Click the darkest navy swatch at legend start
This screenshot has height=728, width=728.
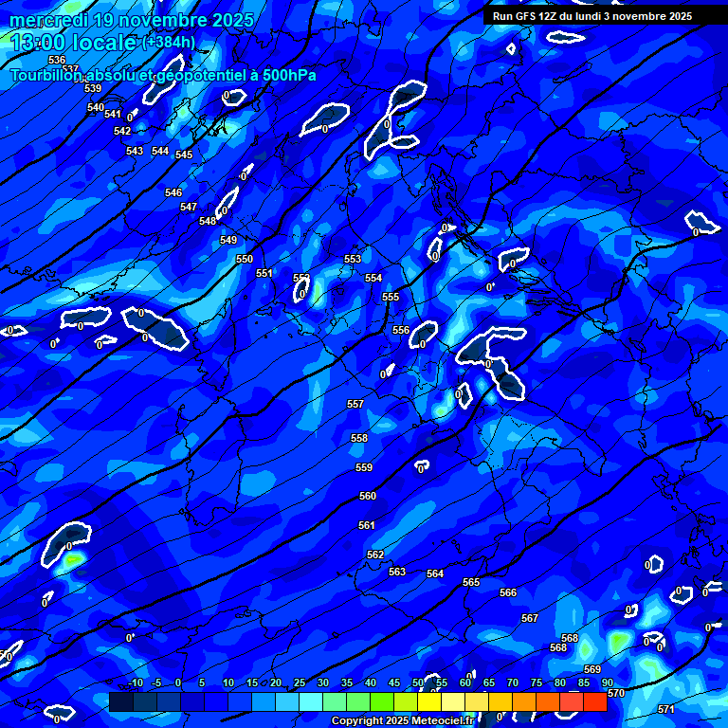(120, 702)
